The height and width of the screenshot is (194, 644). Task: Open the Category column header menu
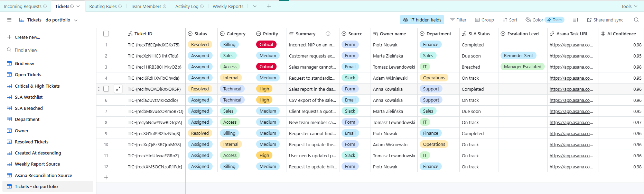(x=236, y=34)
